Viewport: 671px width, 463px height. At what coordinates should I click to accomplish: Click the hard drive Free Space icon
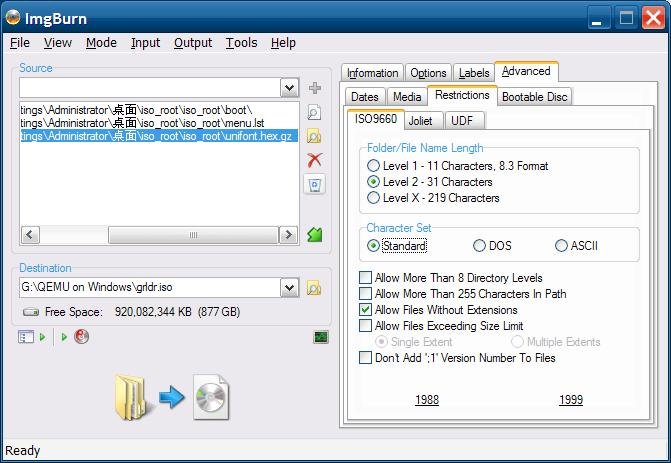click(31, 312)
